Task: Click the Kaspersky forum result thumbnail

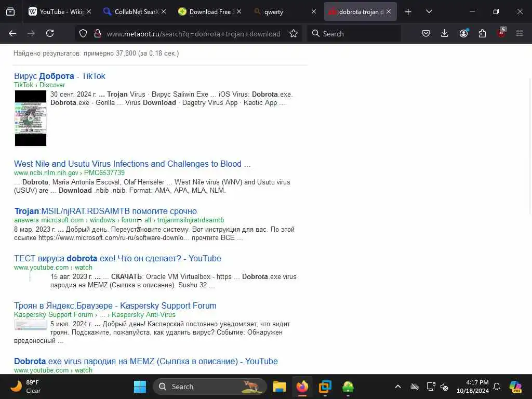Action: pos(31,325)
